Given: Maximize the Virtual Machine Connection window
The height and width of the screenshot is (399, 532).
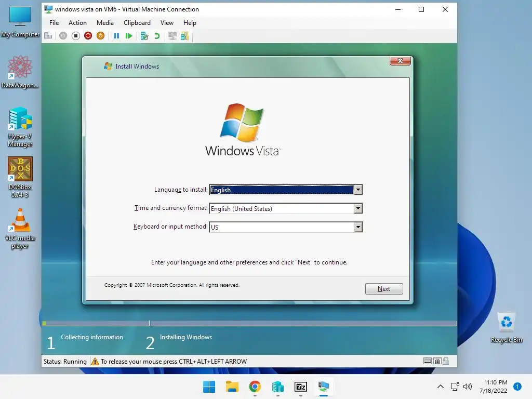Looking at the screenshot, I should (x=421, y=9).
